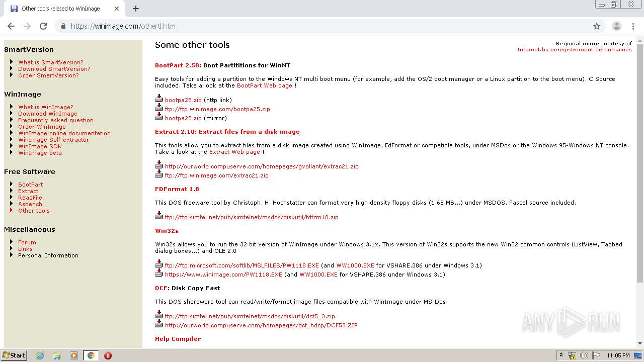Click download icon beside ftp extrac21.zip
The image size is (644, 362).
(x=159, y=173)
